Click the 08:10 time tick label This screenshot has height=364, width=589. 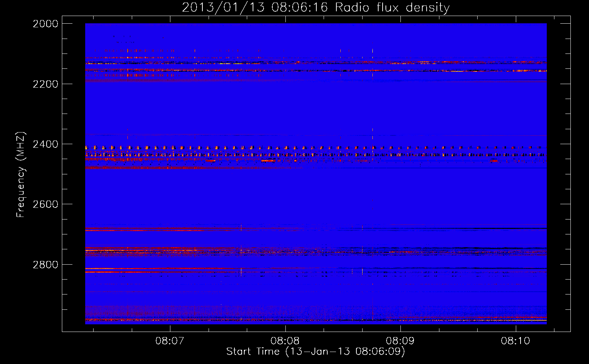[x=515, y=341]
